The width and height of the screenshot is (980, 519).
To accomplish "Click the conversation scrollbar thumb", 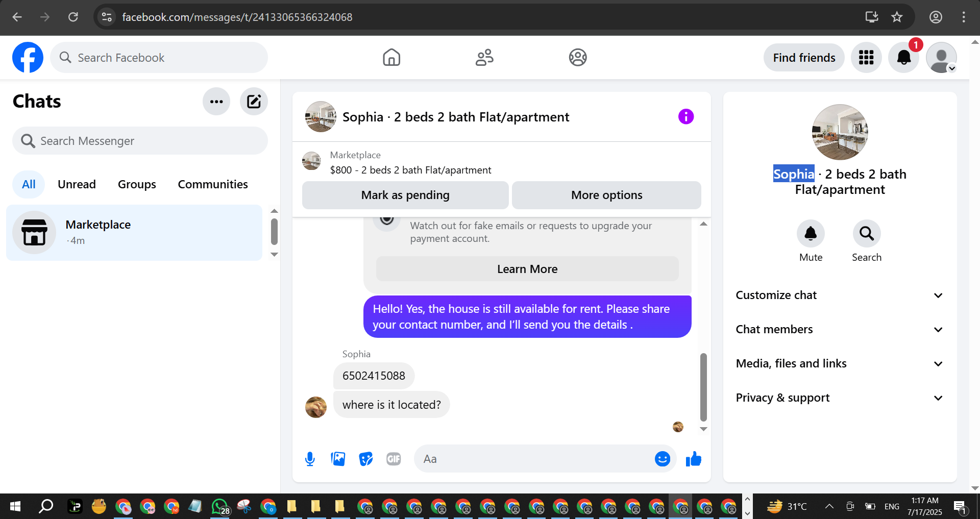I will coord(703,387).
